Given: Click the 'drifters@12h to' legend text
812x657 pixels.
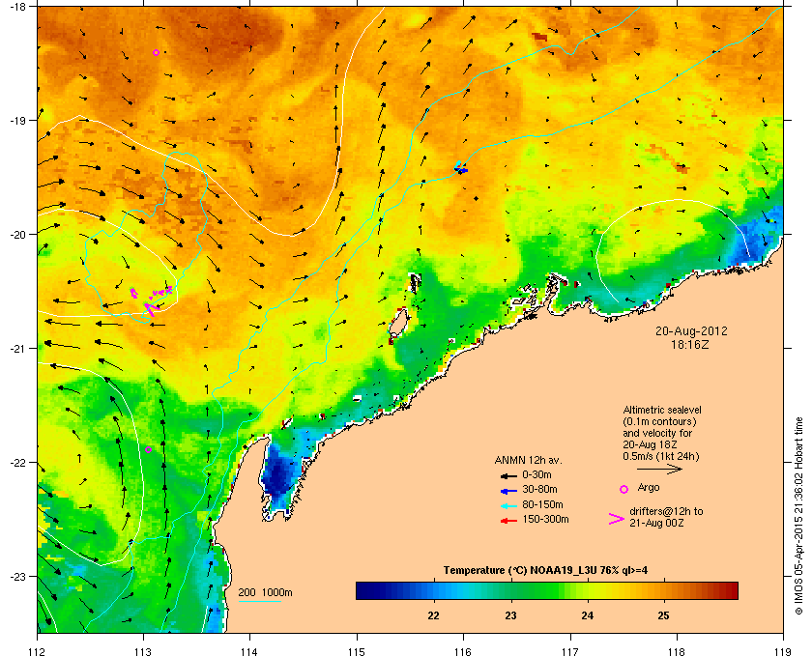Looking at the screenshot, I should (666, 511).
